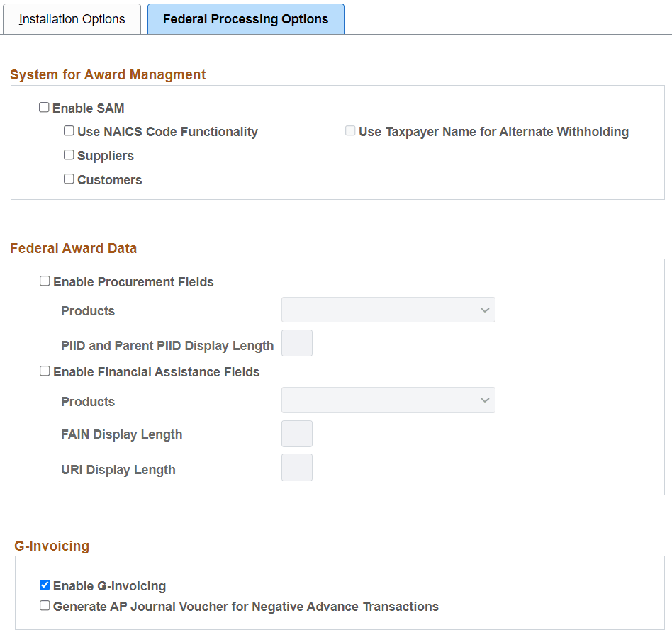Check Enable Procurement Fields
The width and height of the screenshot is (672, 635).
pos(45,281)
